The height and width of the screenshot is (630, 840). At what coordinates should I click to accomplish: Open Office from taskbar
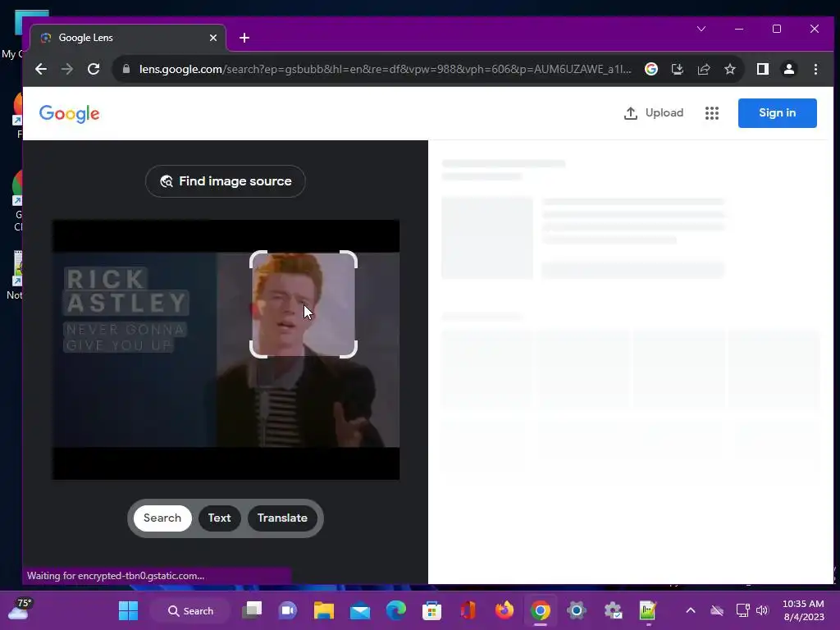point(468,610)
